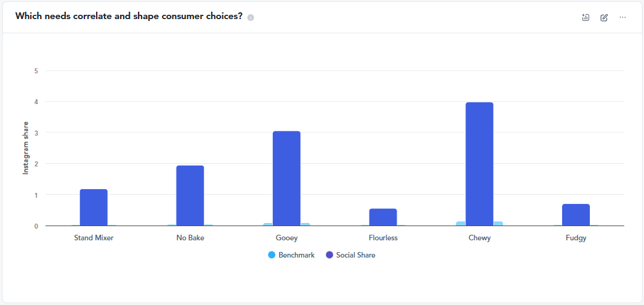The height and width of the screenshot is (305, 644).
Task: Select the Gooey Social Share bar
Action: (286, 178)
